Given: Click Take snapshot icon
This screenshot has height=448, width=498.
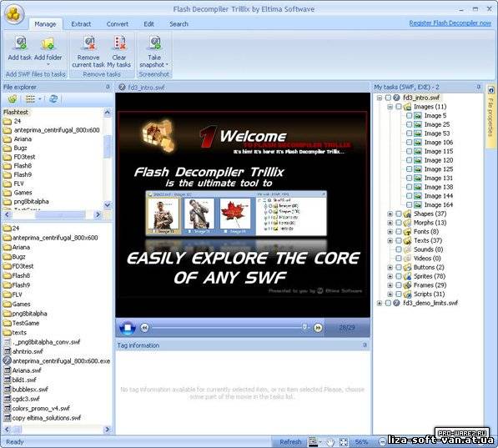Looking at the screenshot, I should pyautogui.click(x=155, y=43).
